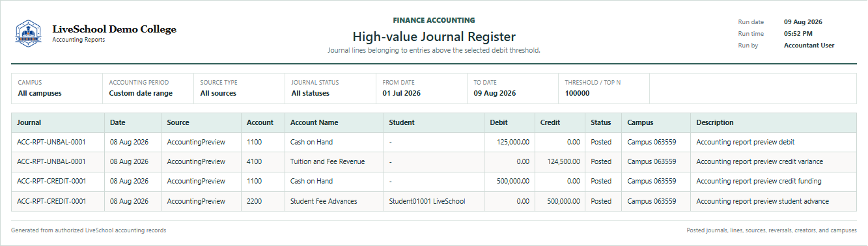Click the High-value Journal Register title
This screenshot has width=868, height=246.
[434, 36]
